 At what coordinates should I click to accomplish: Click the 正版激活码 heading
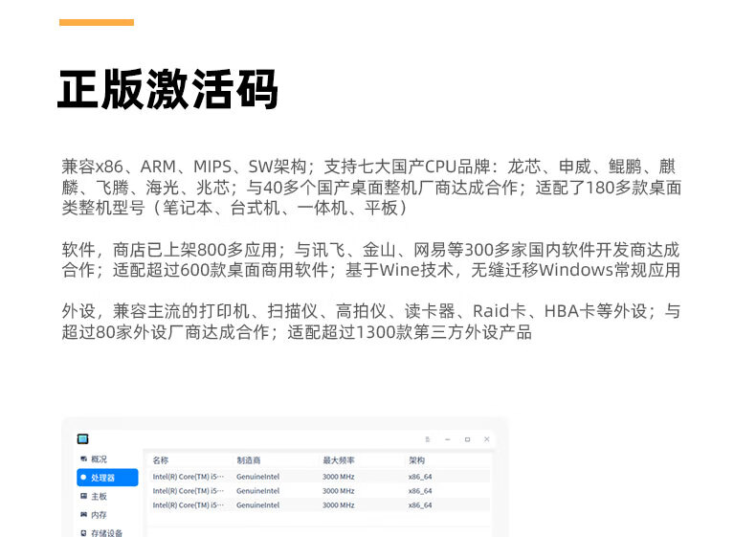(x=167, y=89)
